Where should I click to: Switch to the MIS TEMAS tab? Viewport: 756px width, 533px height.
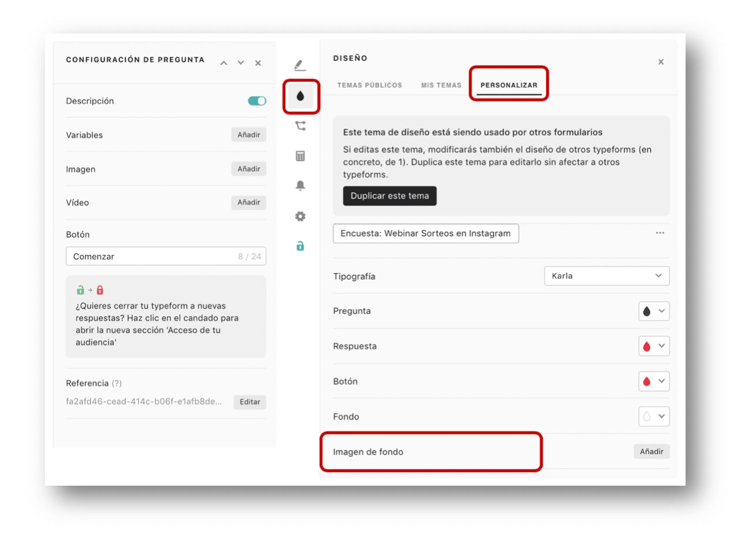441,85
